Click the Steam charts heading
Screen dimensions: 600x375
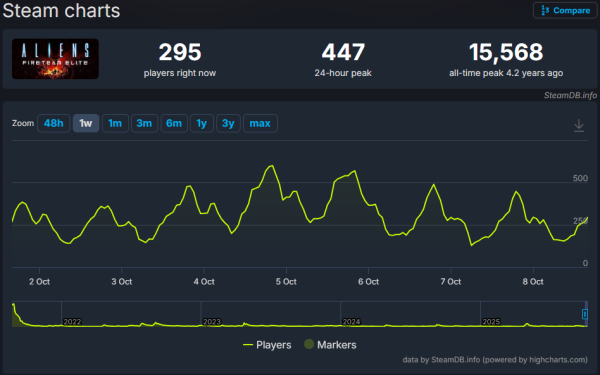click(x=61, y=10)
